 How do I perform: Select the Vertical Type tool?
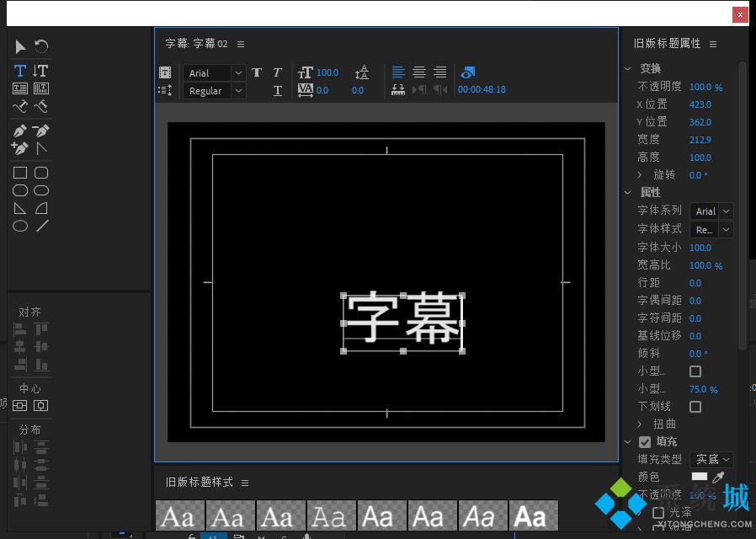(x=40, y=71)
